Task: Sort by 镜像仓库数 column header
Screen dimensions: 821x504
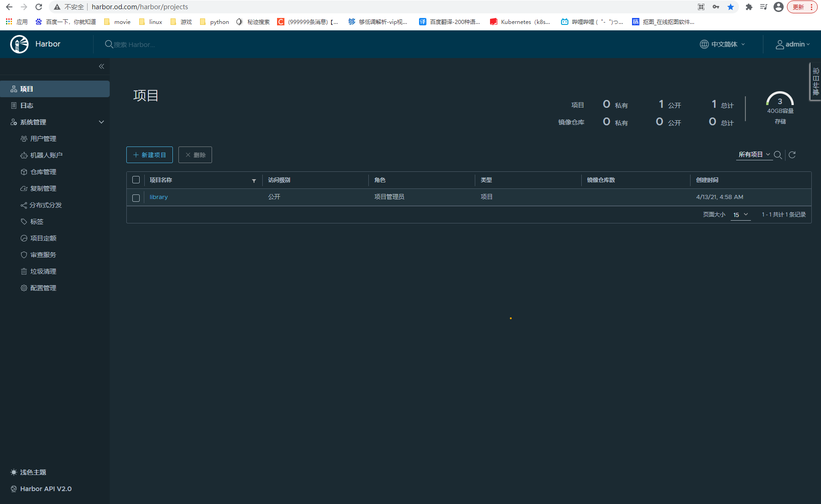Action: (601, 180)
